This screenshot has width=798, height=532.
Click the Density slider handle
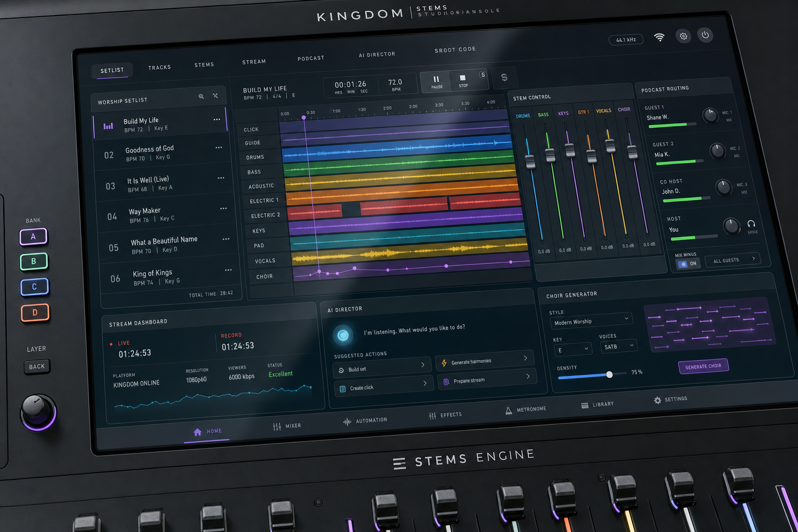point(609,375)
